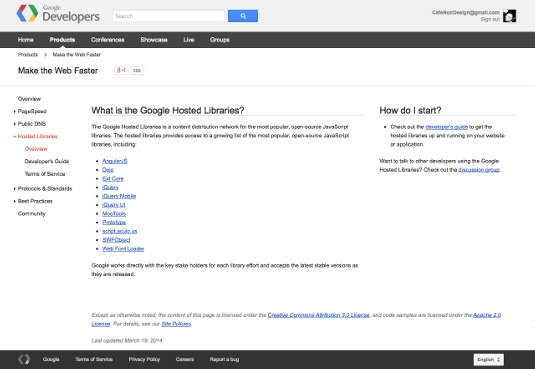
Task: Open the Dojo library link
Action: pyautogui.click(x=108, y=170)
